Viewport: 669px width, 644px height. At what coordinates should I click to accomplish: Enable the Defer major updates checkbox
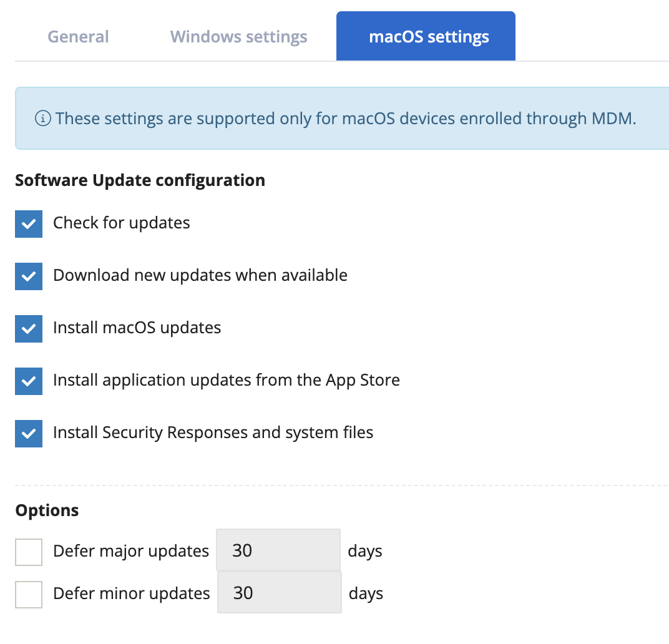tap(29, 552)
